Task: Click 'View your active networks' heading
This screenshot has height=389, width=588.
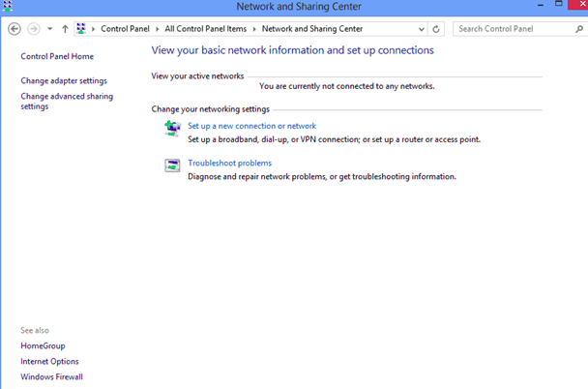Action: coord(197,76)
